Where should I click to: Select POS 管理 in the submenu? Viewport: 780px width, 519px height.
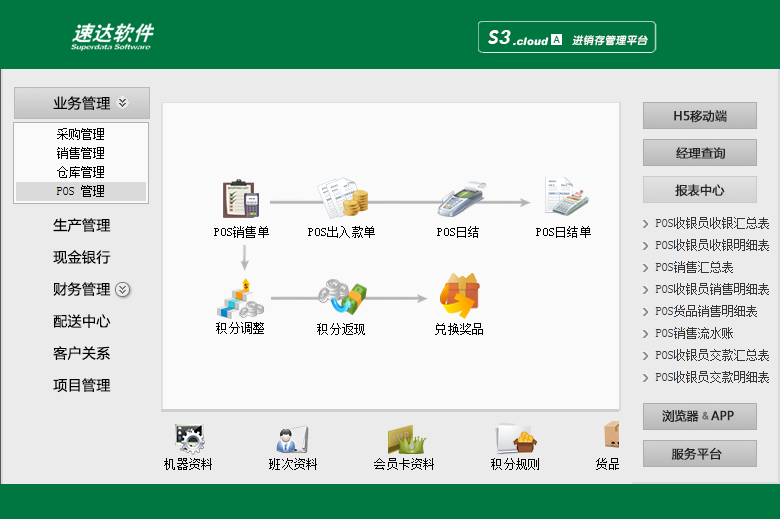pos(81,191)
